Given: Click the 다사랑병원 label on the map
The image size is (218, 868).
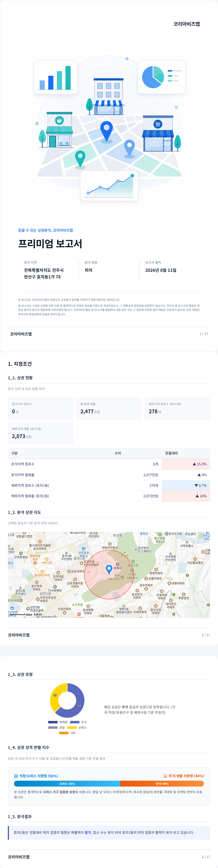Looking at the screenshot, I should [x=55, y=590].
